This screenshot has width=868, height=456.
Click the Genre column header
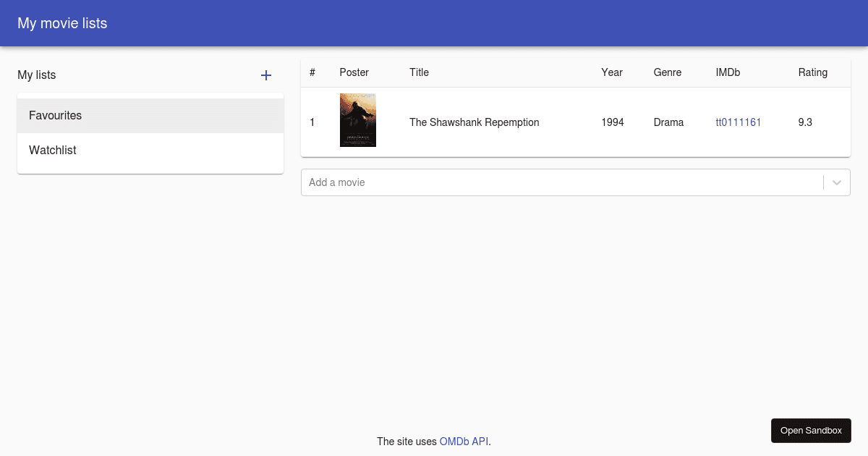coord(667,72)
